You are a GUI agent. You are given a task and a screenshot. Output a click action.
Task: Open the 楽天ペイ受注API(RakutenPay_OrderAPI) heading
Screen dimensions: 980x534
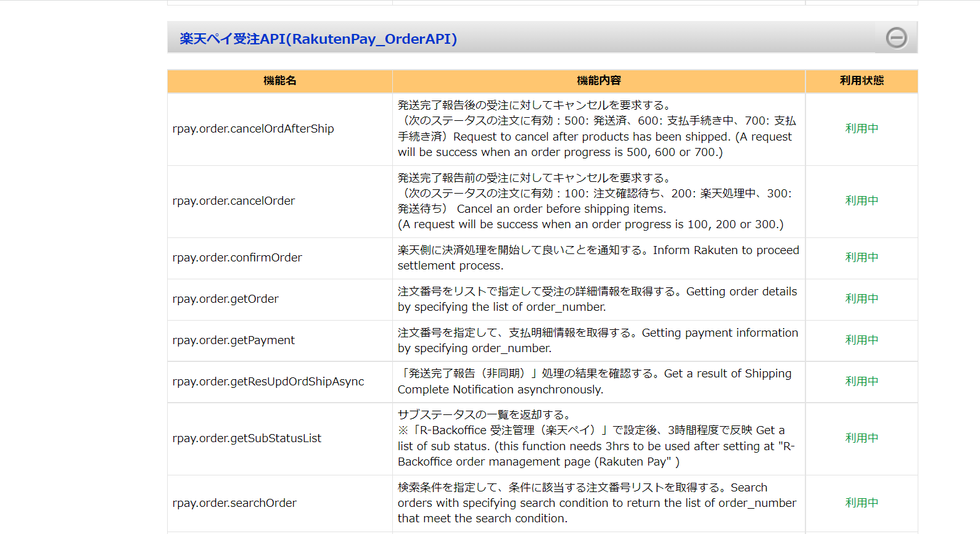318,39
